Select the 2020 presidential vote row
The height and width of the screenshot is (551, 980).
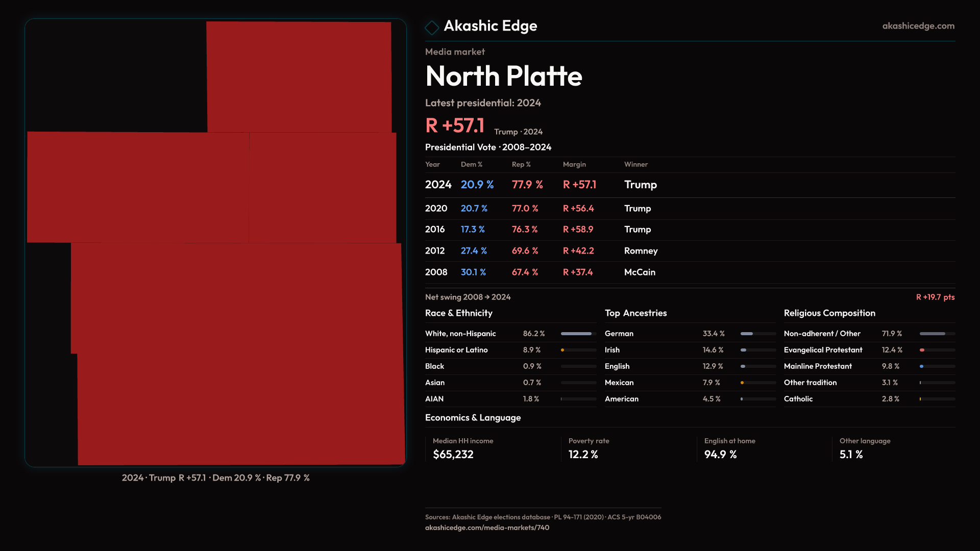pyautogui.click(x=541, y=209)
